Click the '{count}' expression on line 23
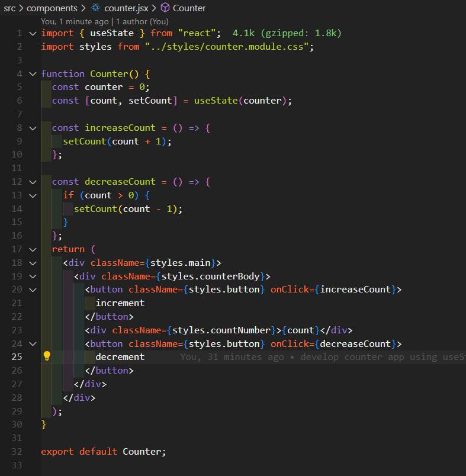 (x=301, y=330)
